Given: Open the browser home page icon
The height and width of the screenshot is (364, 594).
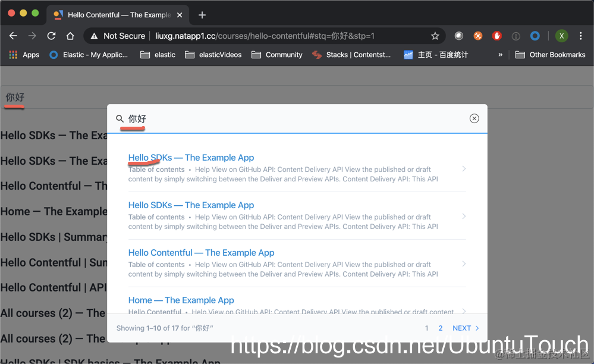Looking at the screenshot, I should tap(70, 36).
